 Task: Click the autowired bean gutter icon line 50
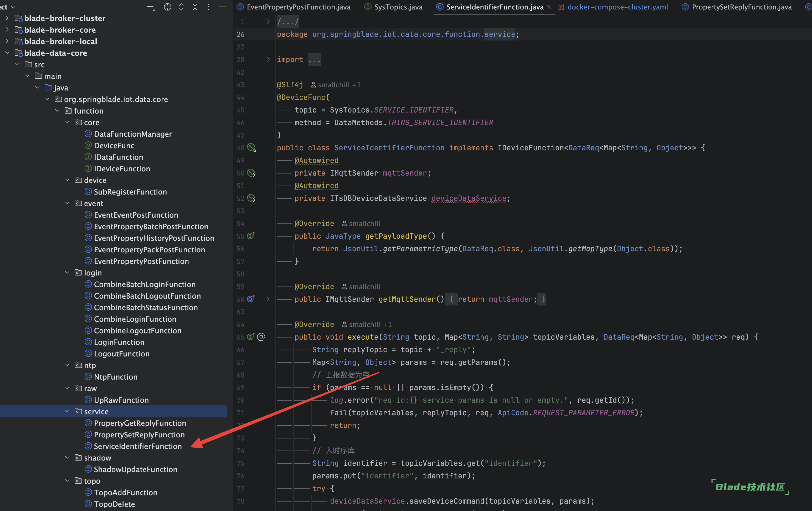point(251,173)
